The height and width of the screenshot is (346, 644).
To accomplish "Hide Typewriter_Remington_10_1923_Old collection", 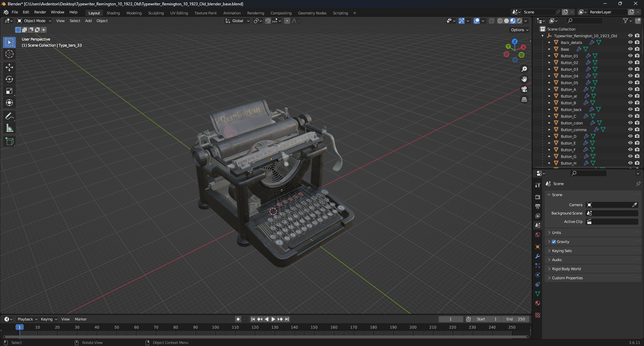I will tap(630, 36).
